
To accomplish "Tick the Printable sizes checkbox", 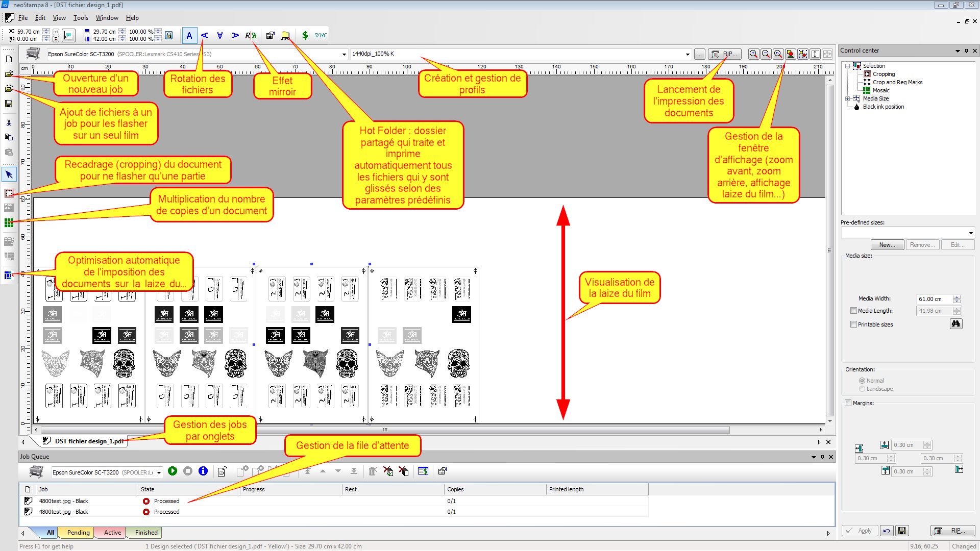I will pos(853,324).
